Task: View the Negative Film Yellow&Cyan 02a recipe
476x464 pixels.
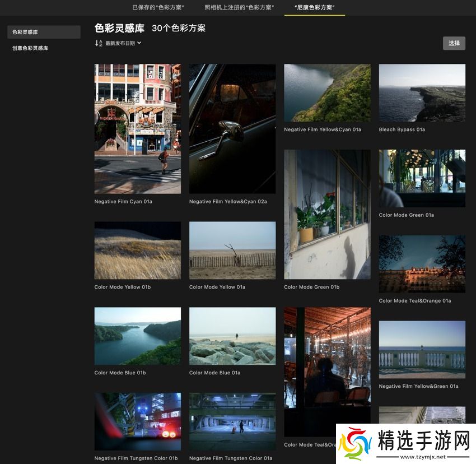Action: [232, 128]
